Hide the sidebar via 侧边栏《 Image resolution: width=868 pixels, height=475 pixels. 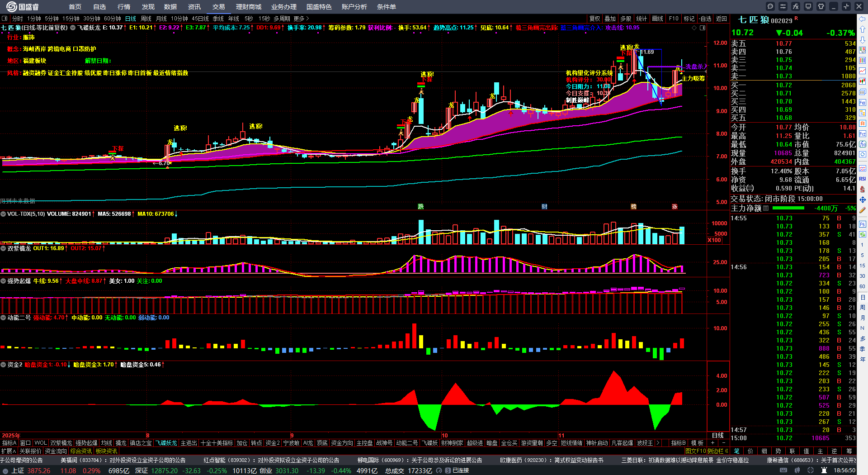click(718, 451)
